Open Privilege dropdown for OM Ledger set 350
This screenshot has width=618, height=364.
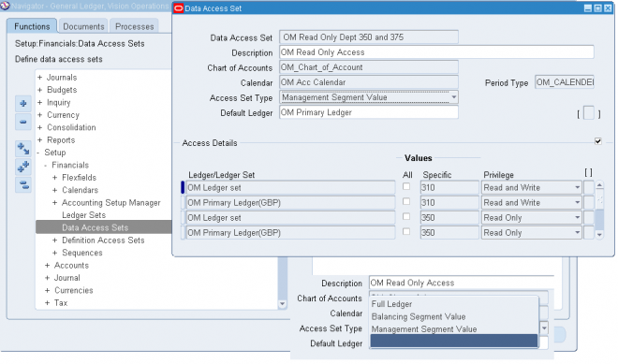pos(577,217)
